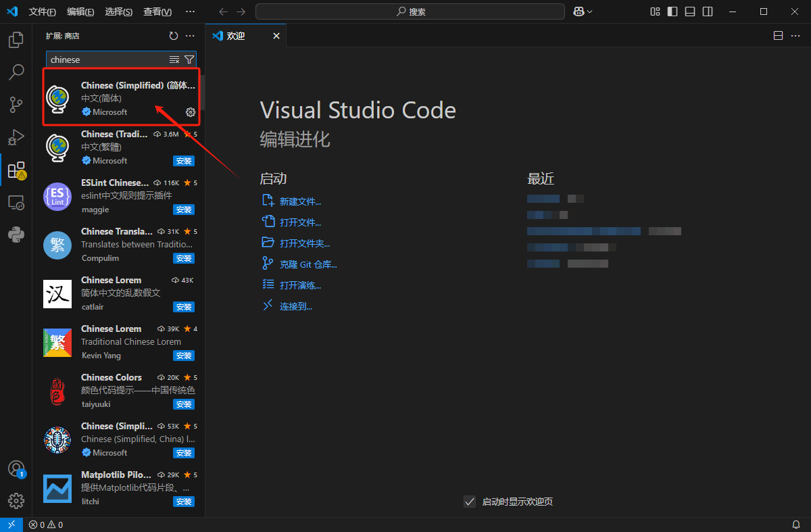This screenshot has width=811, height=532.
Task: Install Chinese (Simplified, China) language pack by Microsoft
Action: coord(184,453)
